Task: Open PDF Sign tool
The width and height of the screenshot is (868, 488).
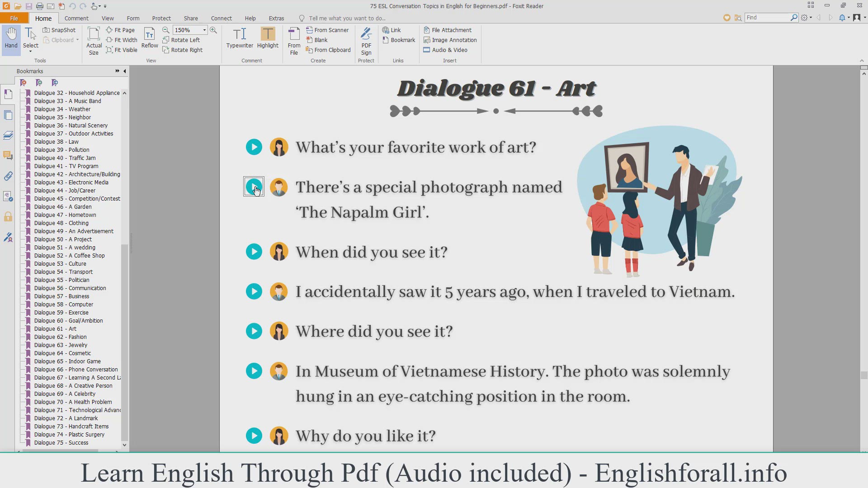Action: 366,41
